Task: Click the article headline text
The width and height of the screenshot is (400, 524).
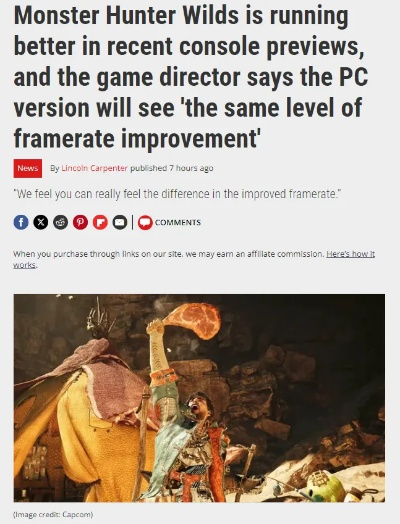Action: (190, 77)
